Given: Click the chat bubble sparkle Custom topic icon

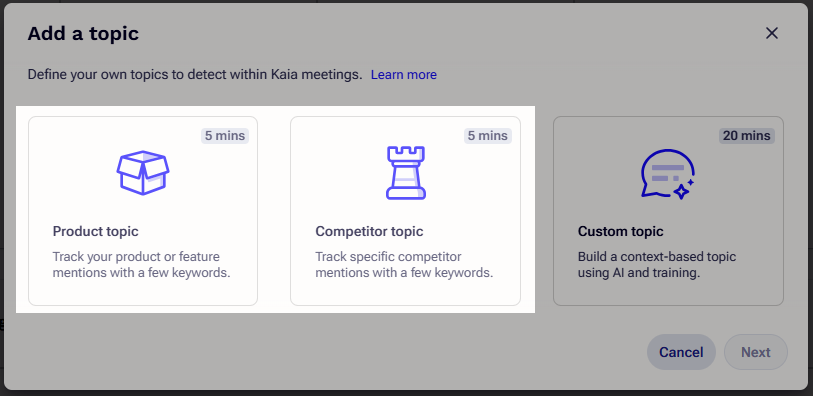Looking at the screenshot, I should 668,174.
